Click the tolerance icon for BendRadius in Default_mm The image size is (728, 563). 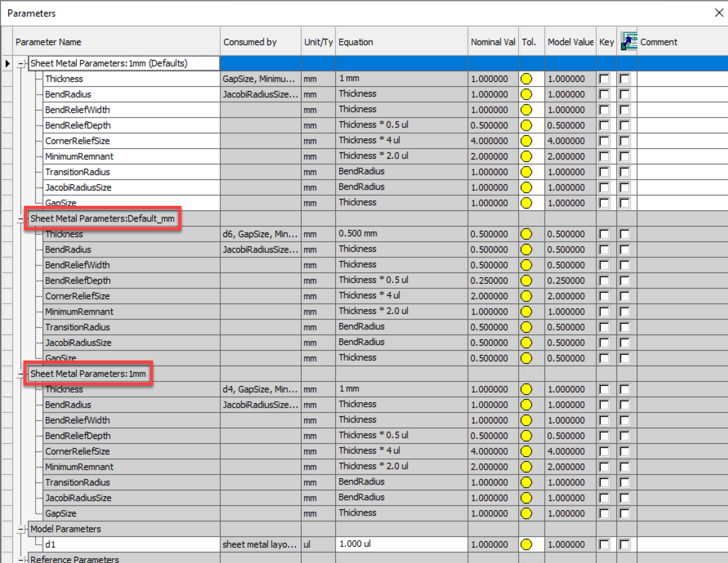pos(526,249)
